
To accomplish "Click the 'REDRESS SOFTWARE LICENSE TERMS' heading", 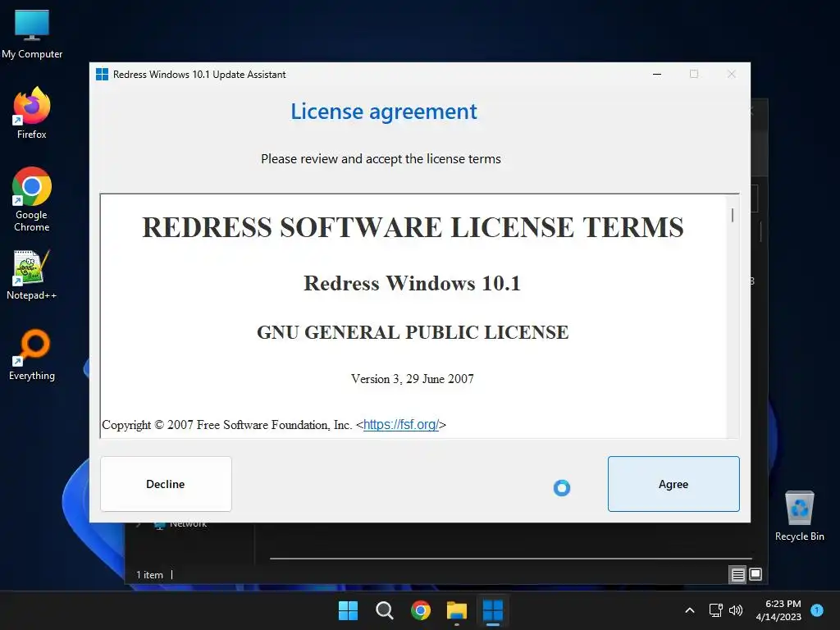I will (x=413, y=227).
